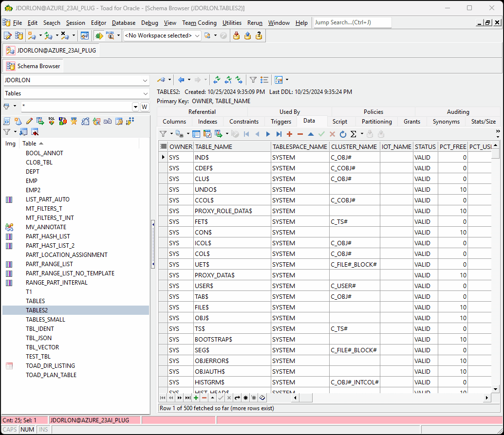Toggle the W wildcard button

(145, 107)
